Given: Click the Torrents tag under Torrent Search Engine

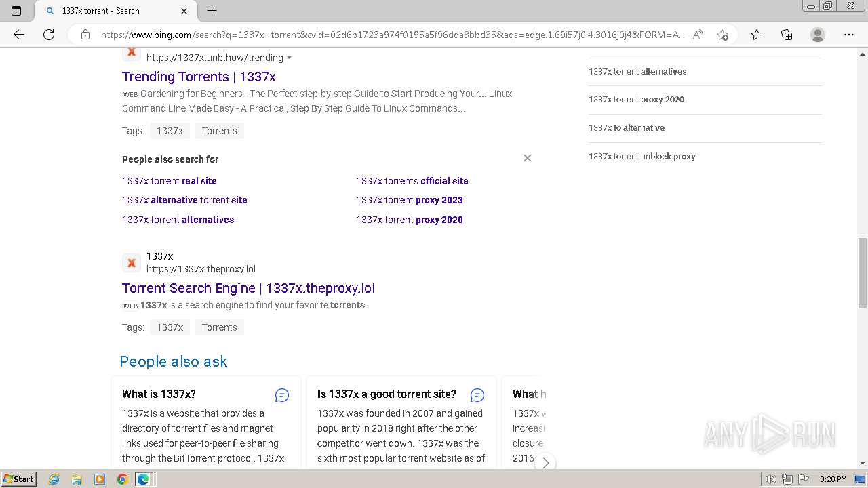Looking at the screenshot, I should click(220, 327).
